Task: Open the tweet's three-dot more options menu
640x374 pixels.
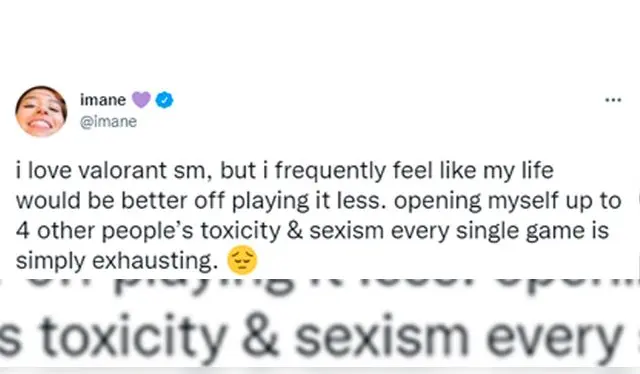Action: (613, 100)
